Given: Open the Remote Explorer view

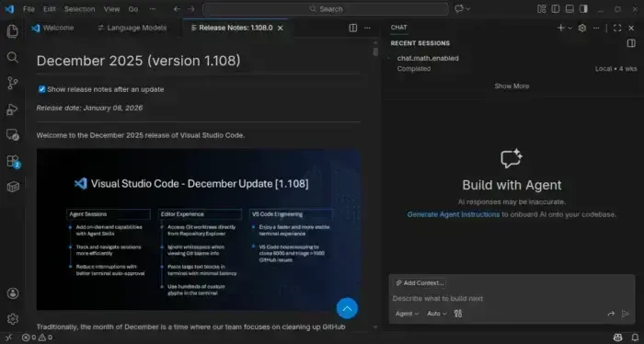Looking at the screenshot, I should [12, 135].
